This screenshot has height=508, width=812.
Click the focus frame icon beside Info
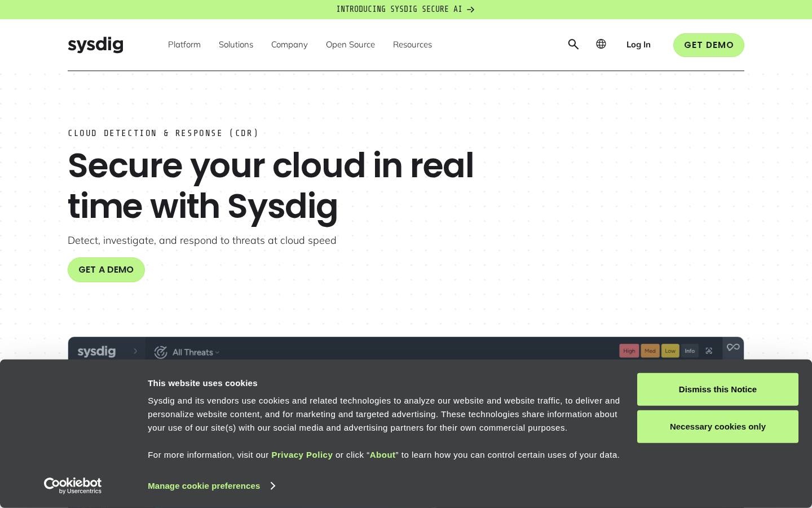click(x=709, y=351)
